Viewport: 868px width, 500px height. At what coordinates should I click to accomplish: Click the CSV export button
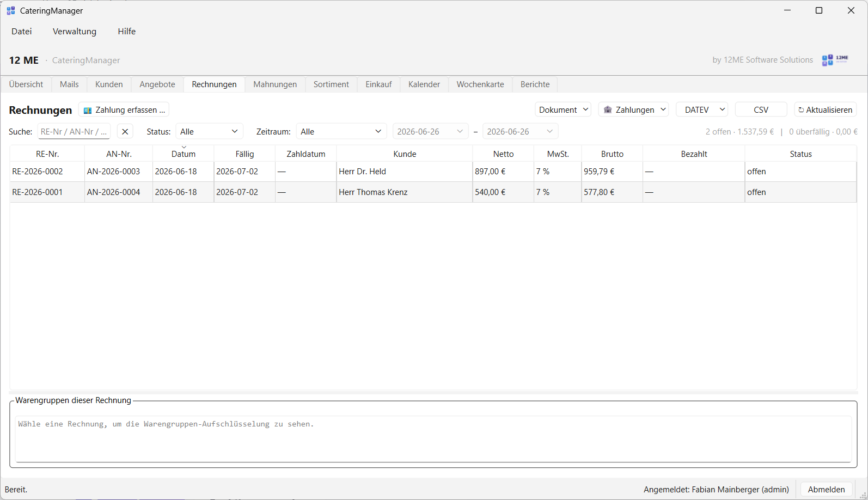pyautogui.click(x=761, y=109)
